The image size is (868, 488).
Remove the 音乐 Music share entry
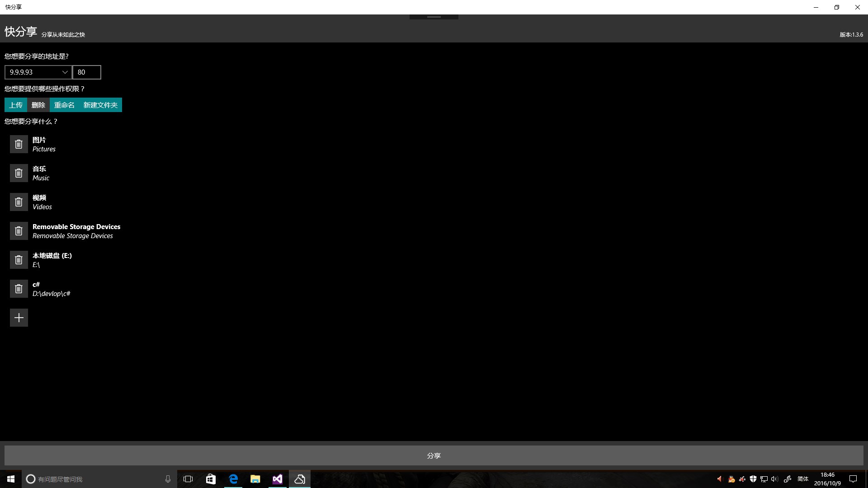pyautogui.click(x=19, y=173)
